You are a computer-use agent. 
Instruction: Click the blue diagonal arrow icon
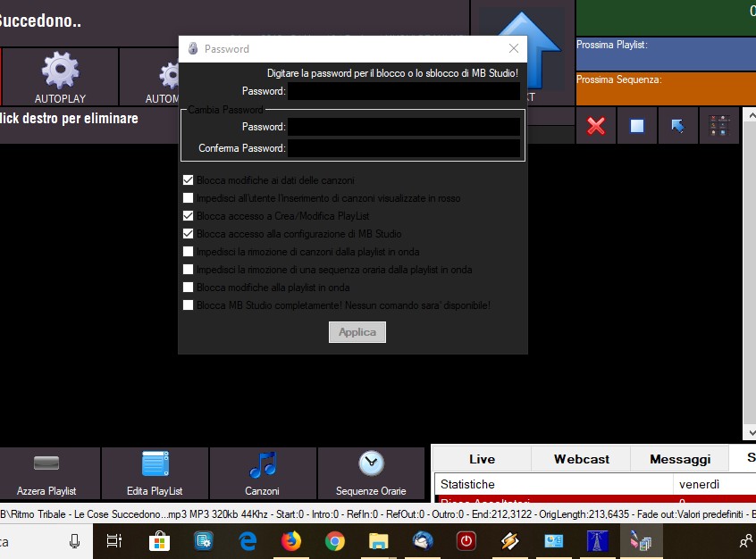click(676, 127)
